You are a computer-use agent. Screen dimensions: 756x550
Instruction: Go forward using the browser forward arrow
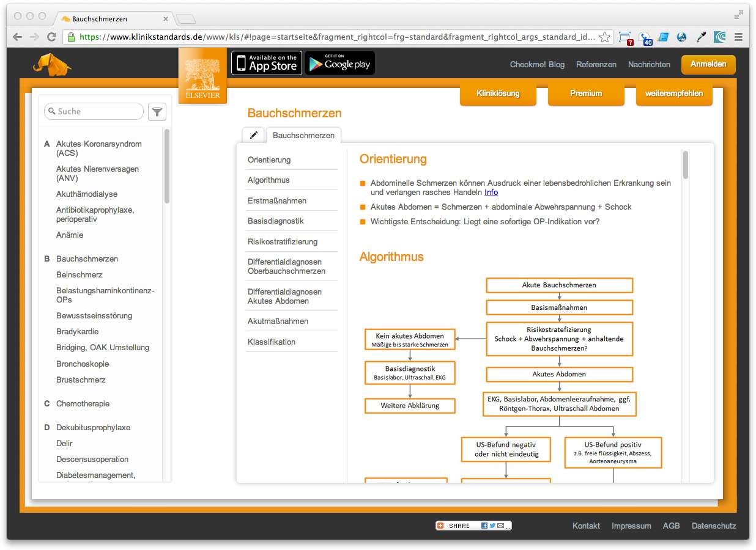tap(35, 37)
